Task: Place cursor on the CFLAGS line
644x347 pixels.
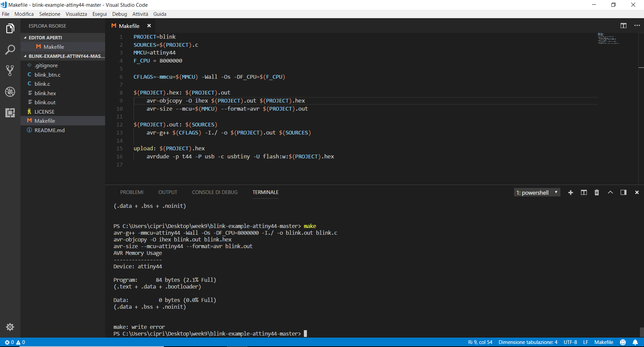Action: coord(209,77)
